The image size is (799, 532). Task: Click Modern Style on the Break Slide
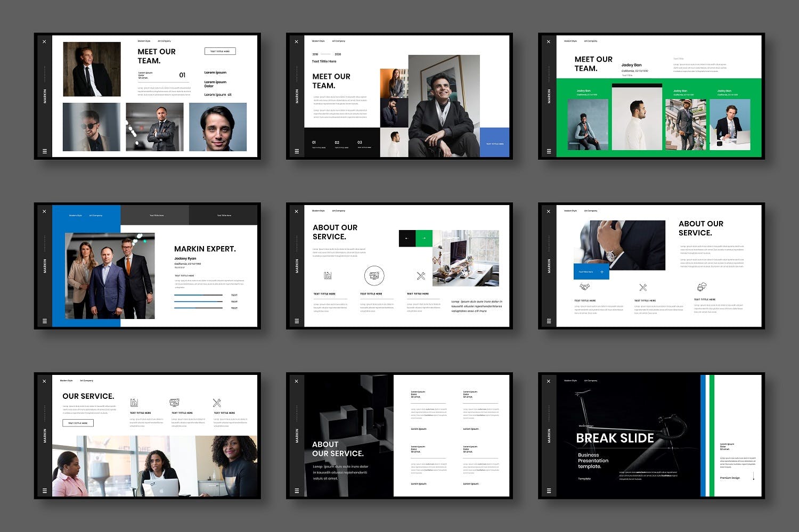point(570,381)
